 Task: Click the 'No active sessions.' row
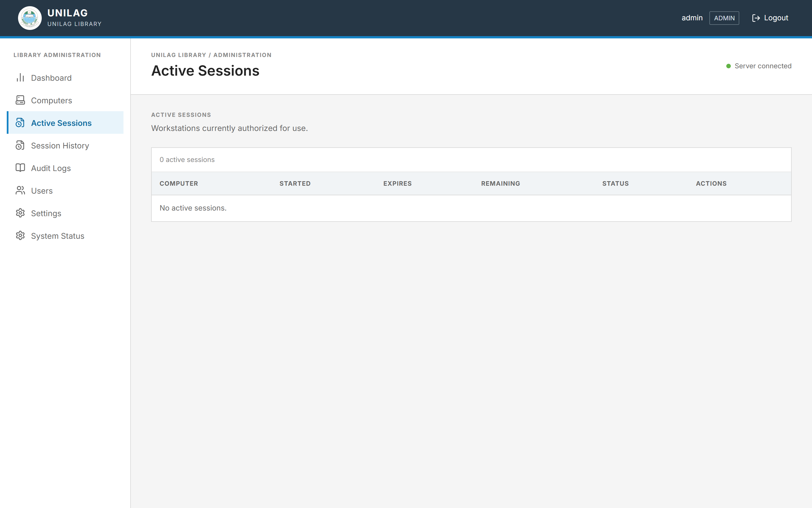[x=471, y=208]
